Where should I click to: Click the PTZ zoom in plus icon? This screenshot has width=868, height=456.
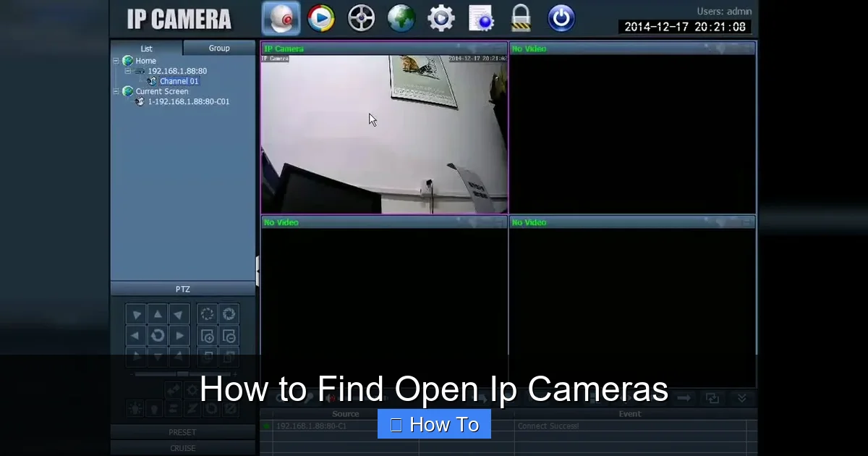point(208,336)
